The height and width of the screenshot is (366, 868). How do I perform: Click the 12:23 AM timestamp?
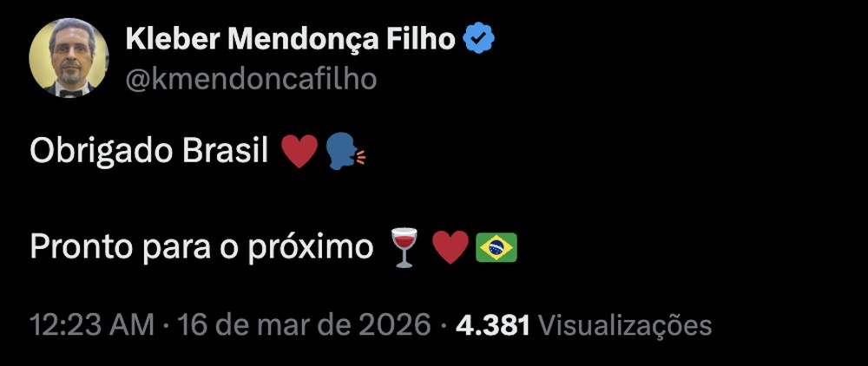click(92, 326)
